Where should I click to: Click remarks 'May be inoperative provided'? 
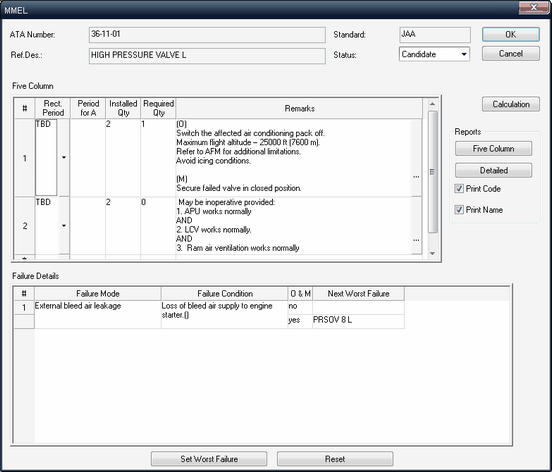coord(293,226)
